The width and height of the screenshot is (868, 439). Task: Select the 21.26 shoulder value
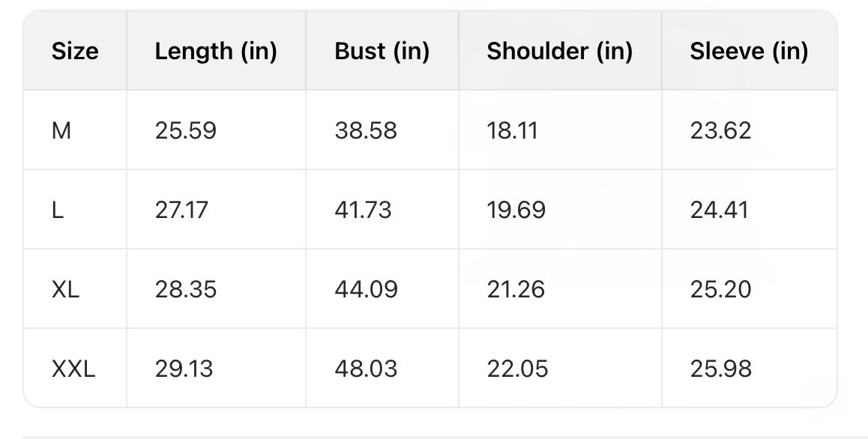[516, 290]
